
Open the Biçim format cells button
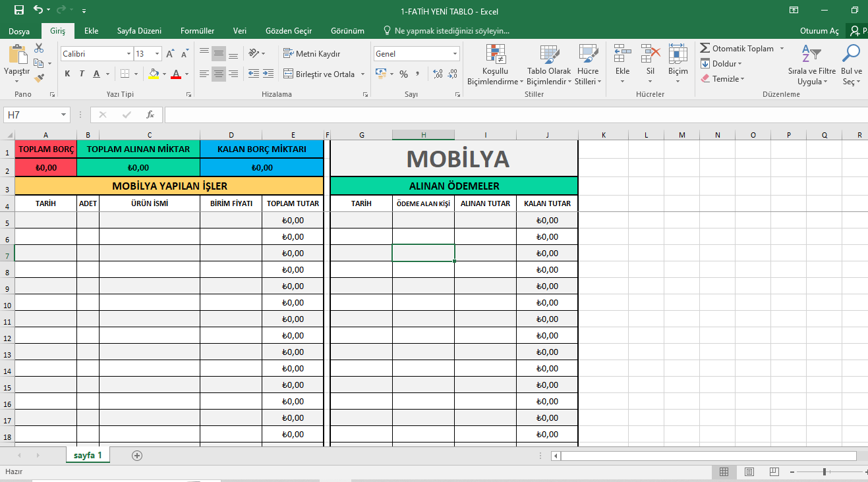point(678,65)
